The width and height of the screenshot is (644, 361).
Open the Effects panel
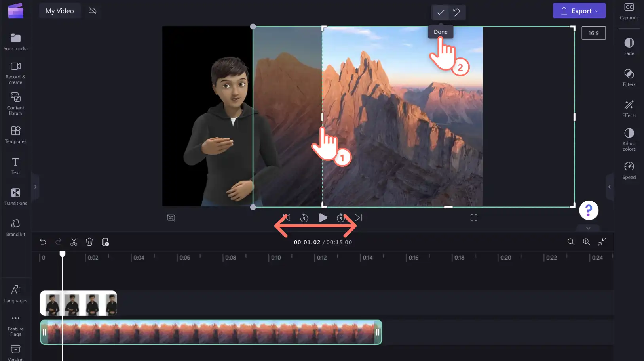pos(629,109)
